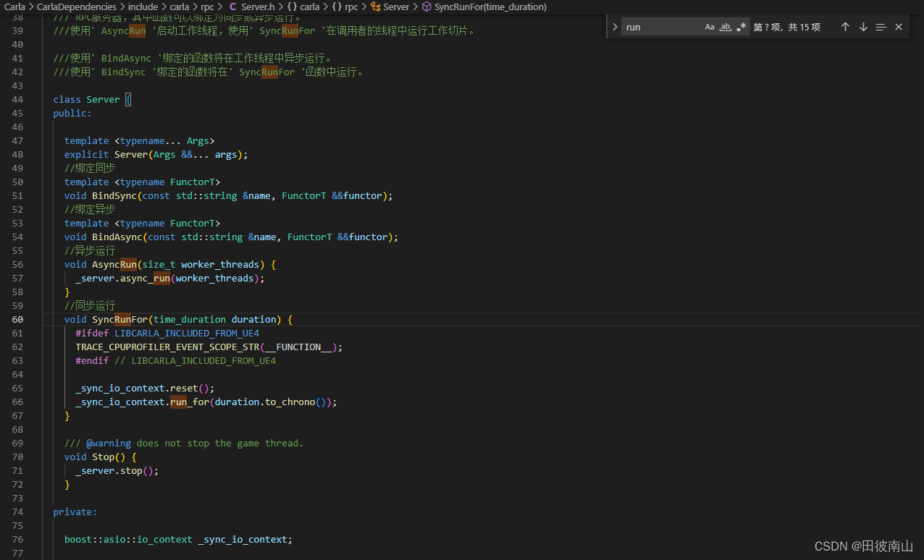Open folder 'rpc' breadcrumb before Server.h

(x=207, y=7)
